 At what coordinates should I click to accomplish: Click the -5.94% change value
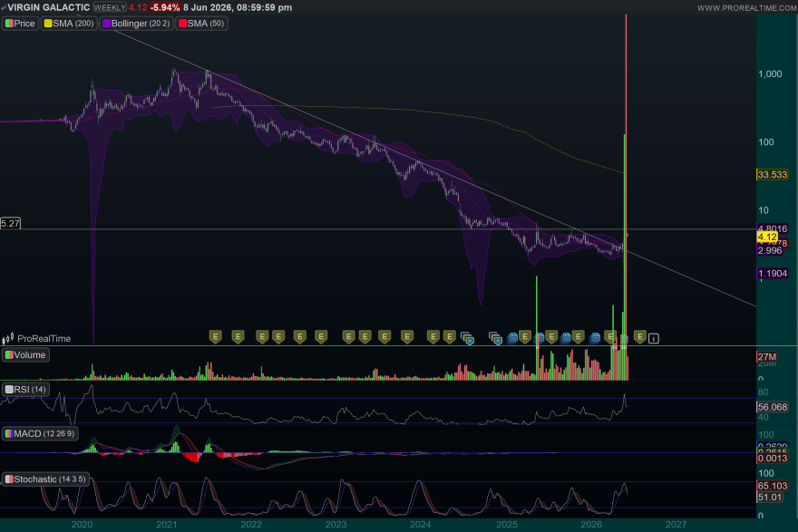click(x=164, y=7)
